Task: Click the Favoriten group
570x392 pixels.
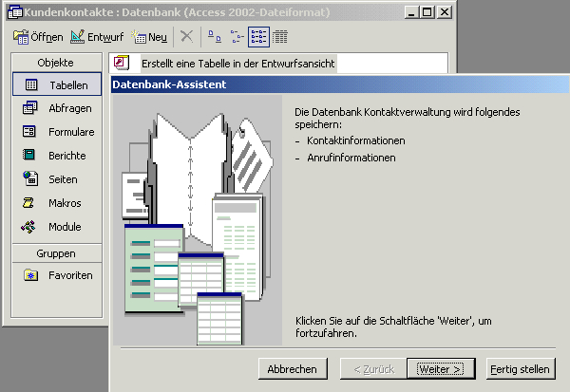Action: pyautogui.click(x=57, y=275)
